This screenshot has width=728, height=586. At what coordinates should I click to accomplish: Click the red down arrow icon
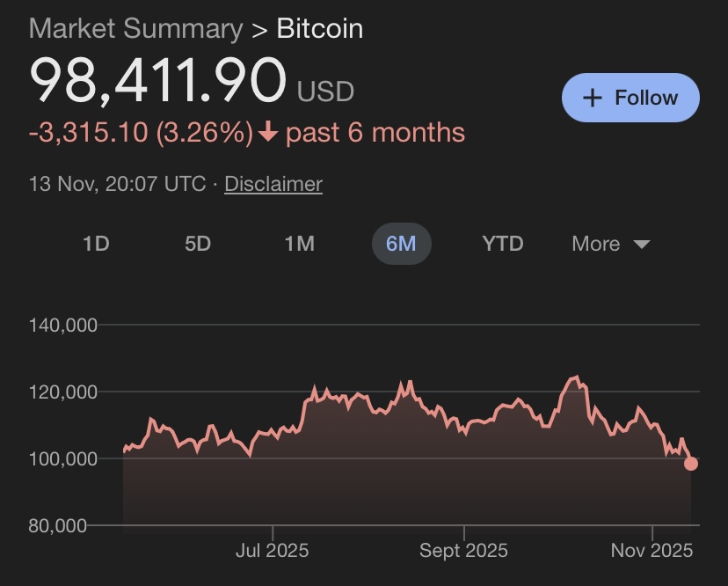tap(268, 133)
